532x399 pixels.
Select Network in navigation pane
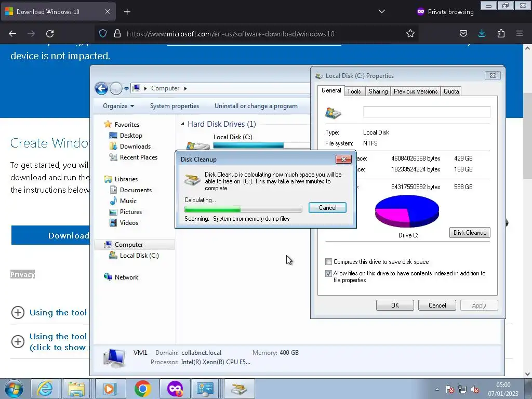tap(126, 277)
